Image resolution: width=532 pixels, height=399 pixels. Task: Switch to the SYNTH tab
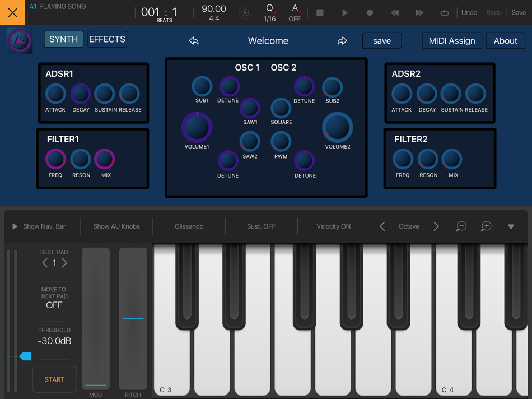pos(63,39)
